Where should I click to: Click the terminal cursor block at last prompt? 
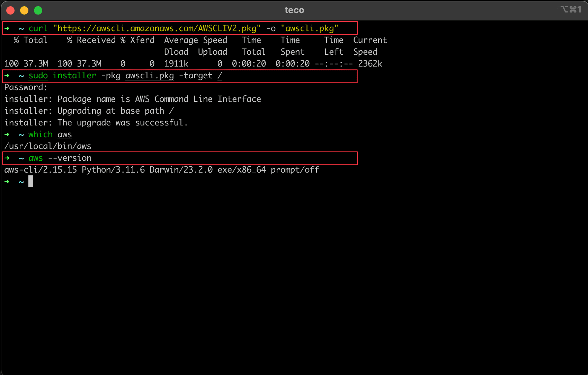(x=31, y=181)
